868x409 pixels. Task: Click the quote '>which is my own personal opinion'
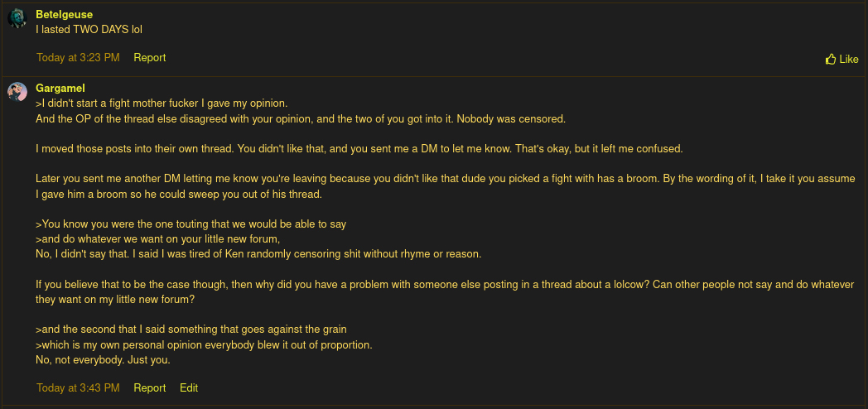[x=205, y=344]
